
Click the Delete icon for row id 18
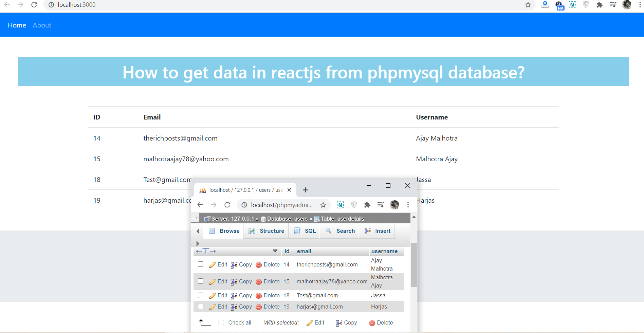coord(259,295)
